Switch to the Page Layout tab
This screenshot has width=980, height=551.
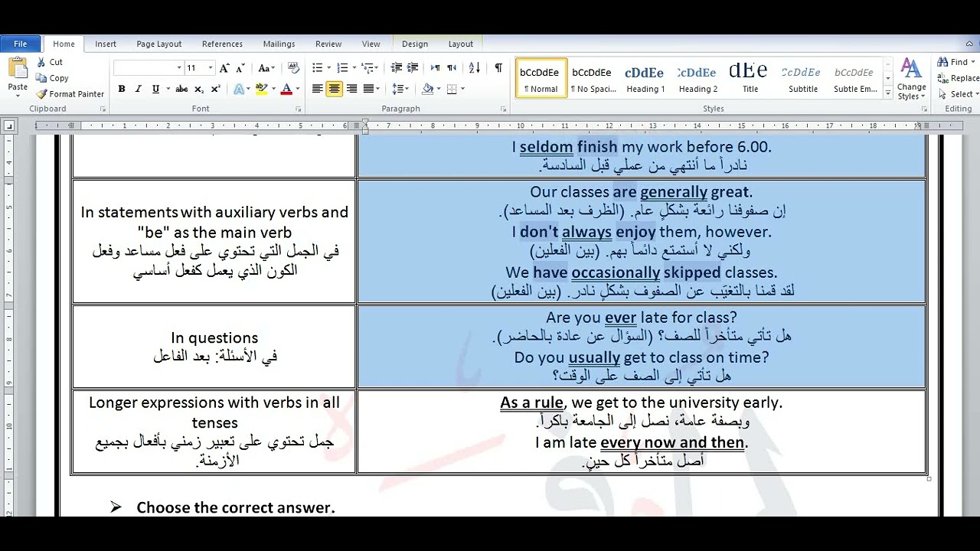click(159, 44)
